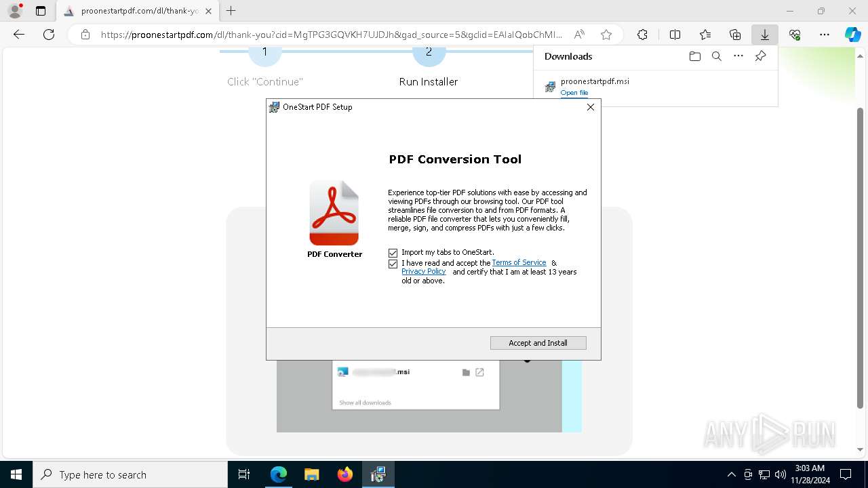
Task: Click the Edge profile icon
Action: [x=15, y=11]
